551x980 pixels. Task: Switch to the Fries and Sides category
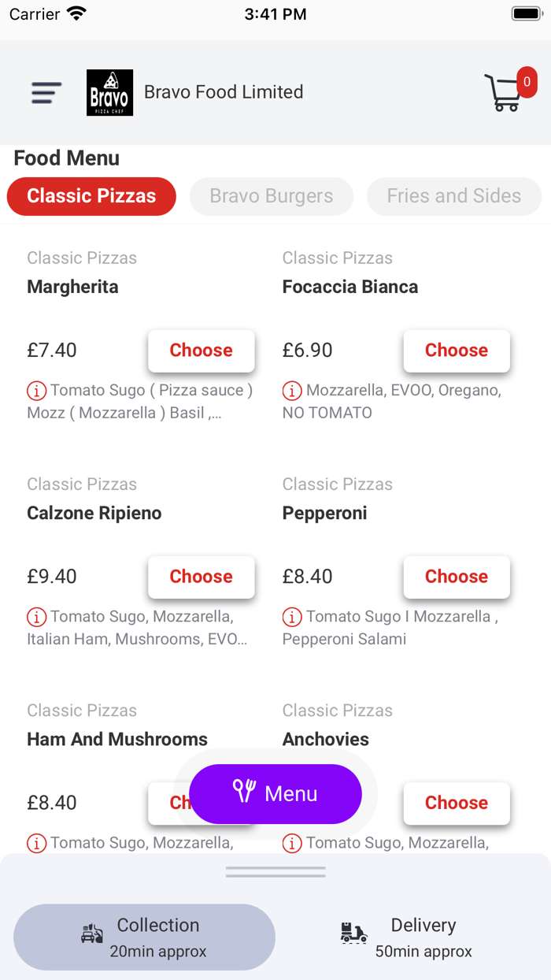(453, 196)
